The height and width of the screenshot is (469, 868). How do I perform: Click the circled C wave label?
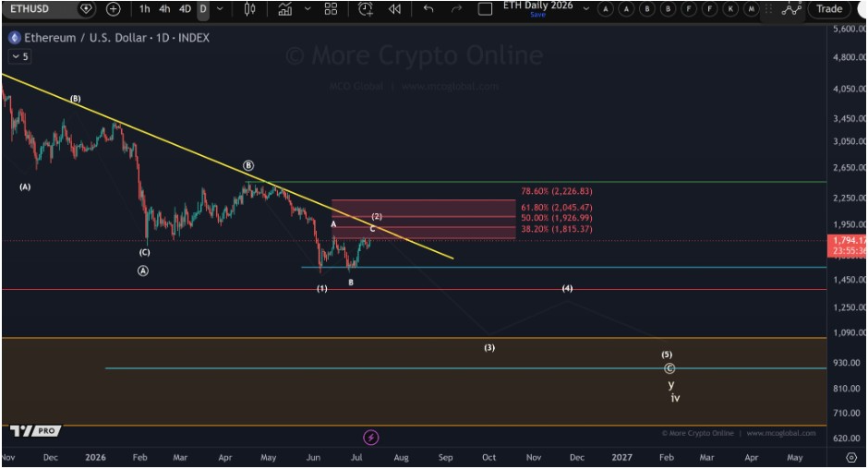coord(669,368)
